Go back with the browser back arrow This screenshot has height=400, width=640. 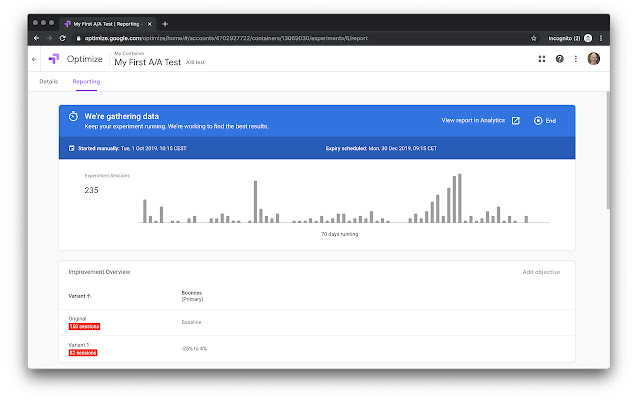click(36, 38)
